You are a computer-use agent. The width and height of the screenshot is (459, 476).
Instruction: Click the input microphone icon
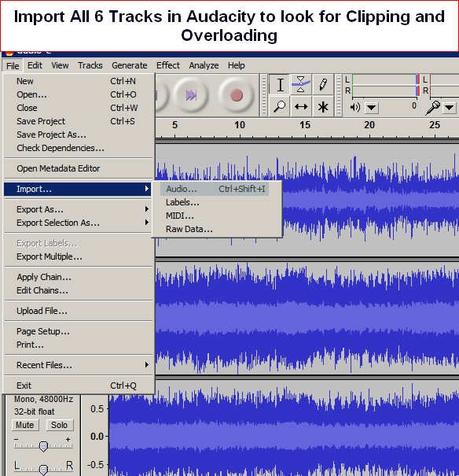[x=432, y=108]
